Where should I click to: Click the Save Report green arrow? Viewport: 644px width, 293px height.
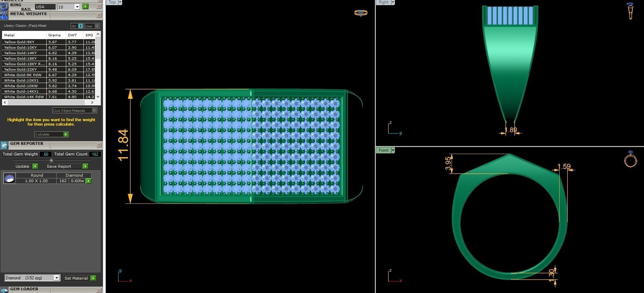(x=85, y=166)
